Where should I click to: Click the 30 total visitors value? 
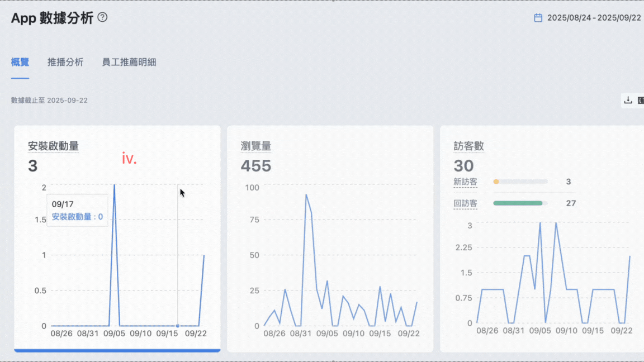(x=463, y=166)
